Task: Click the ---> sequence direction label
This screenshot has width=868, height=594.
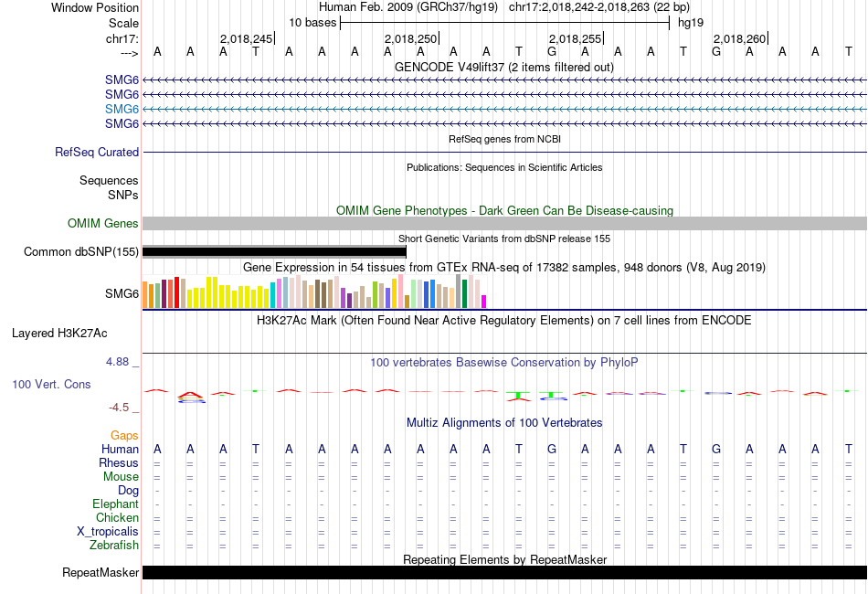Action: [130, 53]
